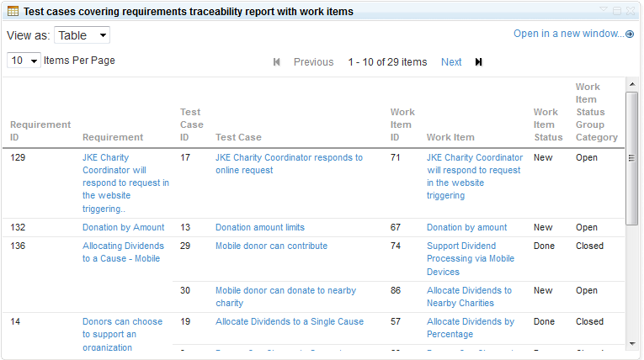Click the scrollbar up arrow
Screen dimensions: 644x360
click(632, 84)
